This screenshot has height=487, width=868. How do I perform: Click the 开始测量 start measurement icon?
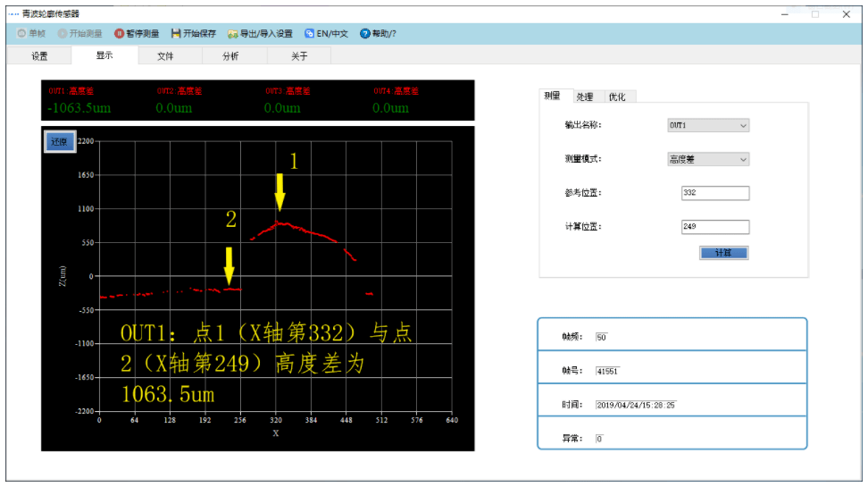pyautogui.click(x=63, y=34)
